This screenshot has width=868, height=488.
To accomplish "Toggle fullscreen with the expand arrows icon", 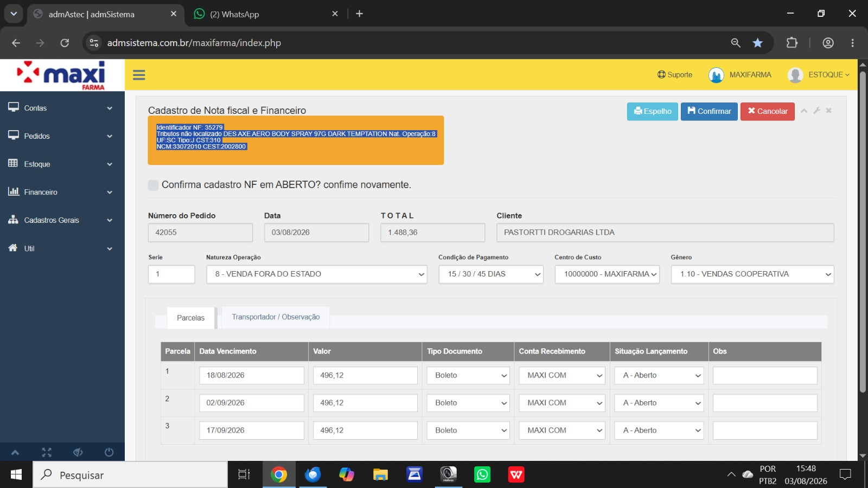I will pyautogui.click(x=47, y=452).
